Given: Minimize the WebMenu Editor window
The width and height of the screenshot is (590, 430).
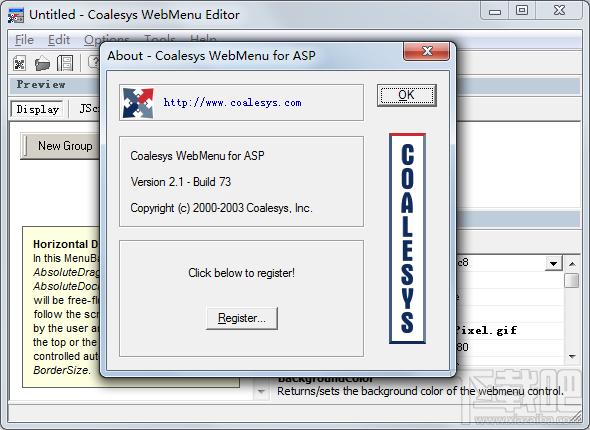Looking at the screenshot, I should click(x=495, y=10).
